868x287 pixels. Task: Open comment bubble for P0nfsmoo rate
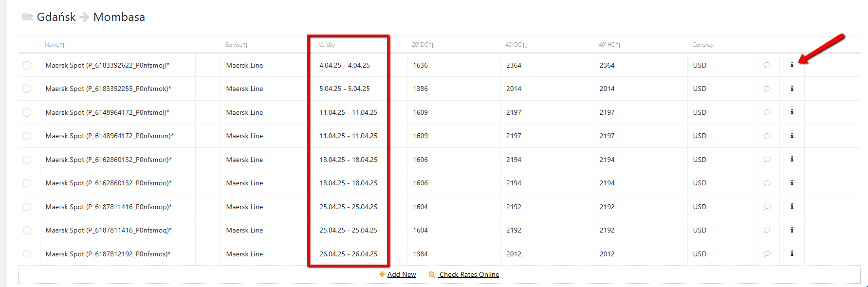coord(767,183)
